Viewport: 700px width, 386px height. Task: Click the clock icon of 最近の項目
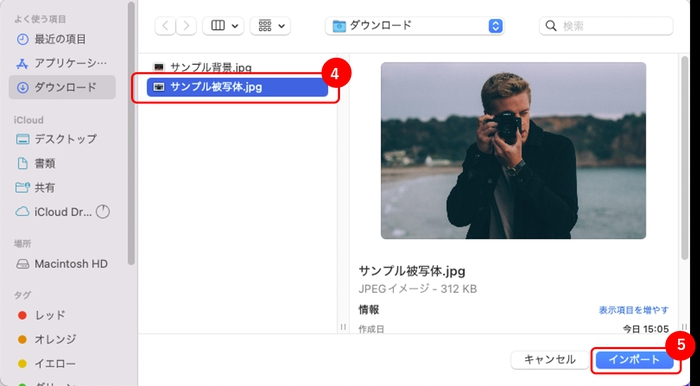point(22,39)
